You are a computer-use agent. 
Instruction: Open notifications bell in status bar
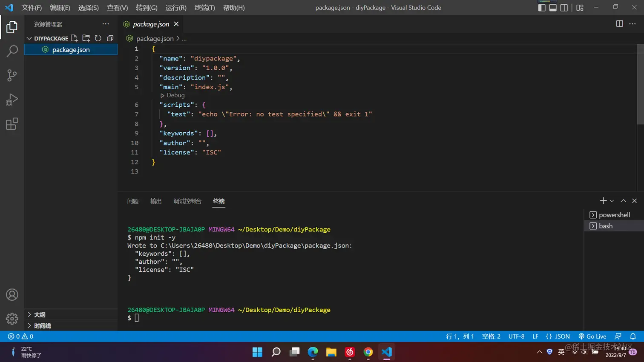(x=633, y=336)
